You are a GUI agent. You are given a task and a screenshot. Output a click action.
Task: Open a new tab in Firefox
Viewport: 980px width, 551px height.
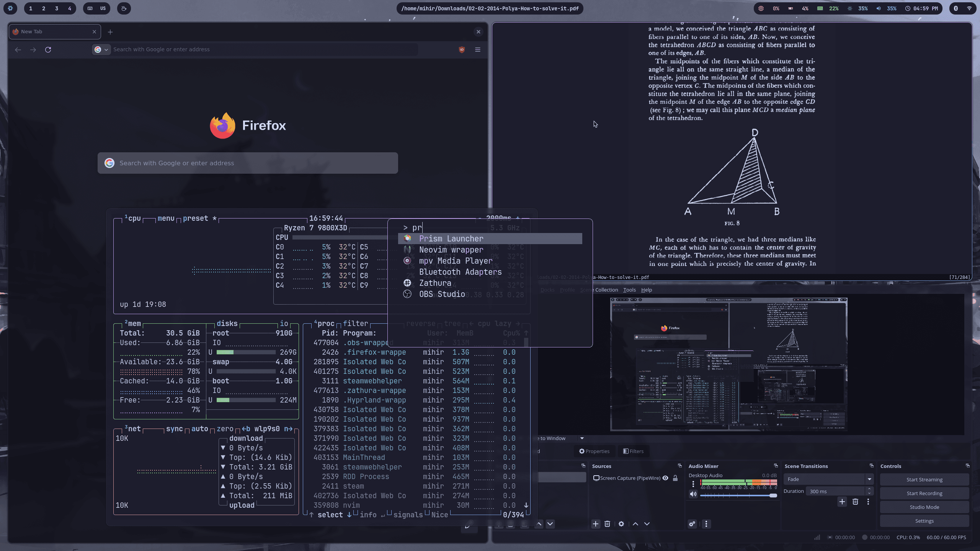(110, 32)
